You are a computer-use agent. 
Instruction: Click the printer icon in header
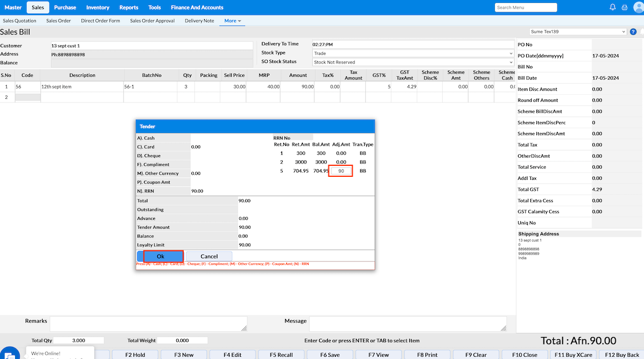click(x=624, y=8)
